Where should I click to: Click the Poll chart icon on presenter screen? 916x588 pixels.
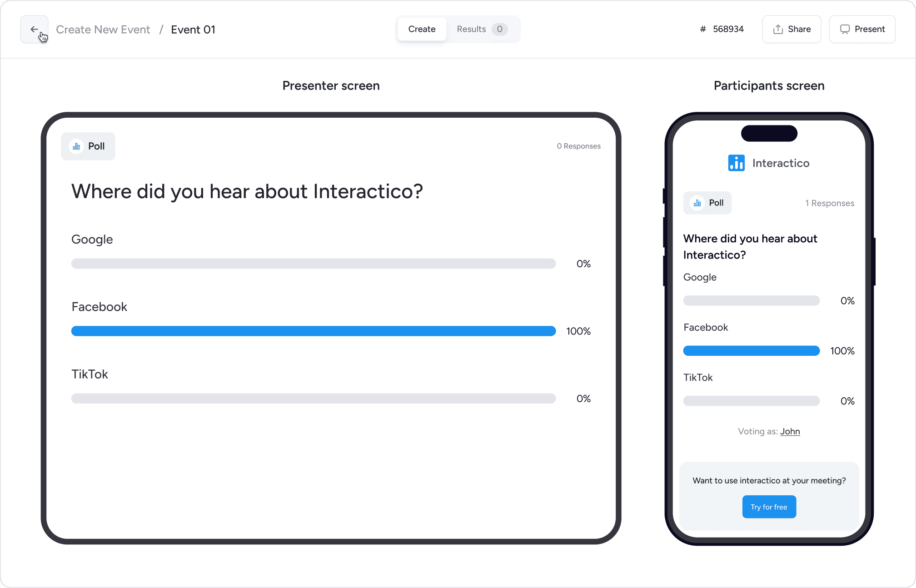(76, 146)
